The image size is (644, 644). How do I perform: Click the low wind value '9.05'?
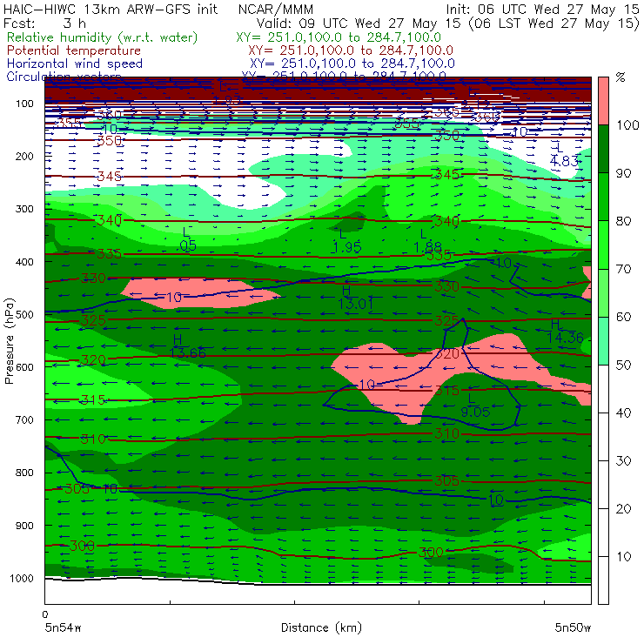pos(475,412)
